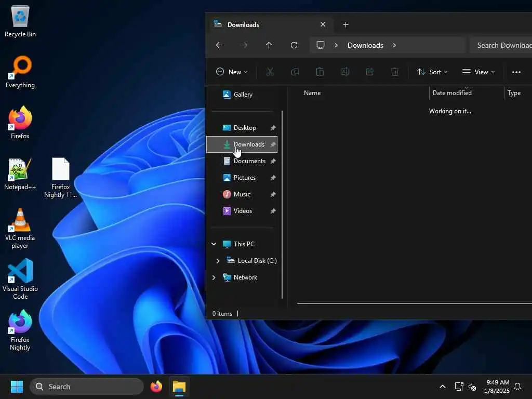The height and width of the screenshot is (399, 532).
Task: Click File Explorer taskbar icon
Action: click(x=179, y=387)
